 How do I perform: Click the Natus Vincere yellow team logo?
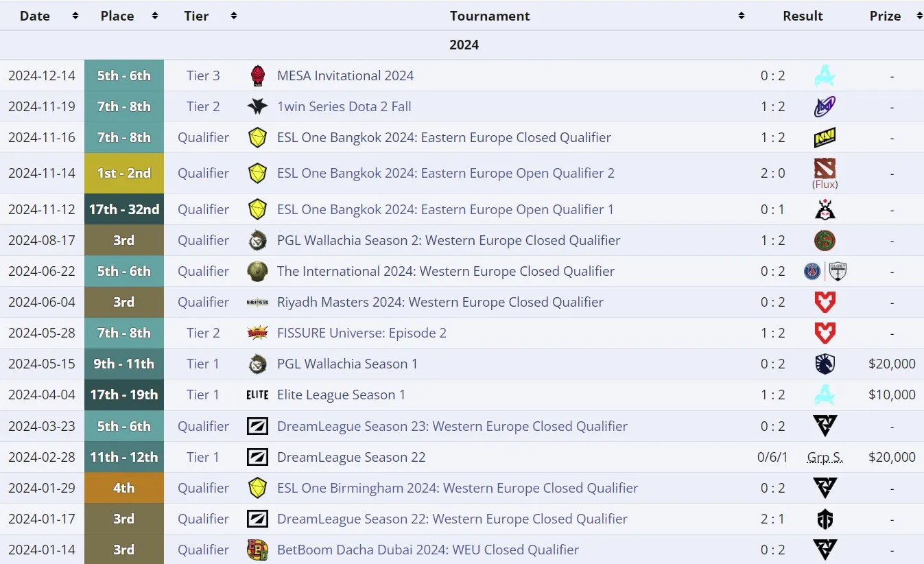(825, 138)
